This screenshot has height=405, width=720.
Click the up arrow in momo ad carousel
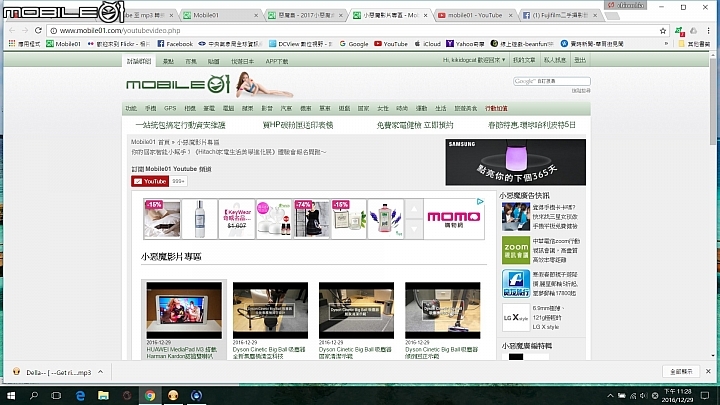click(414, 209)
